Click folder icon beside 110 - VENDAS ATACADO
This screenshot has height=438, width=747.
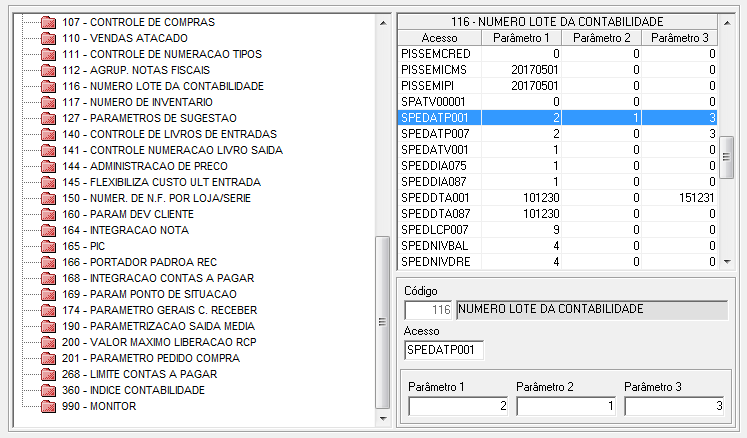pyautogui.click(x=48, y=38)
